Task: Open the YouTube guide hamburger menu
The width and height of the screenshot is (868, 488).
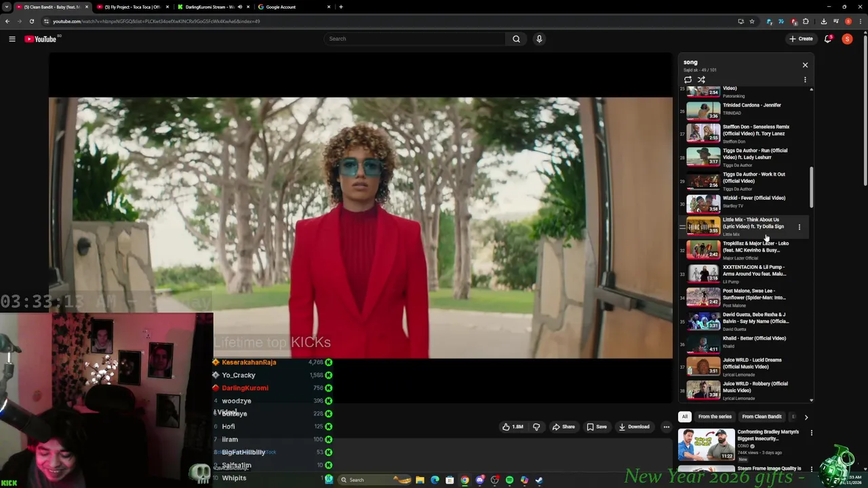Action: 12,39
